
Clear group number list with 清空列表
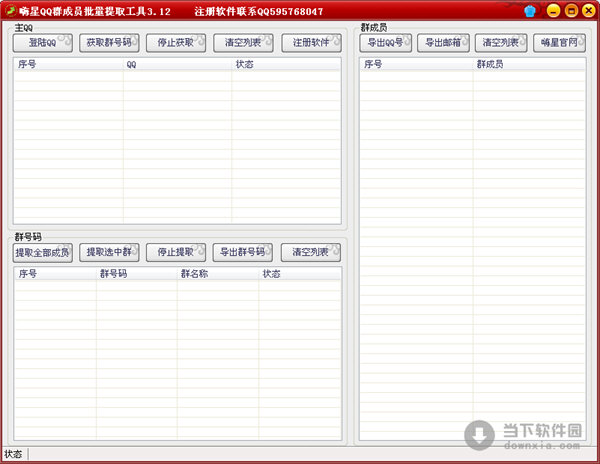point(311,252)
